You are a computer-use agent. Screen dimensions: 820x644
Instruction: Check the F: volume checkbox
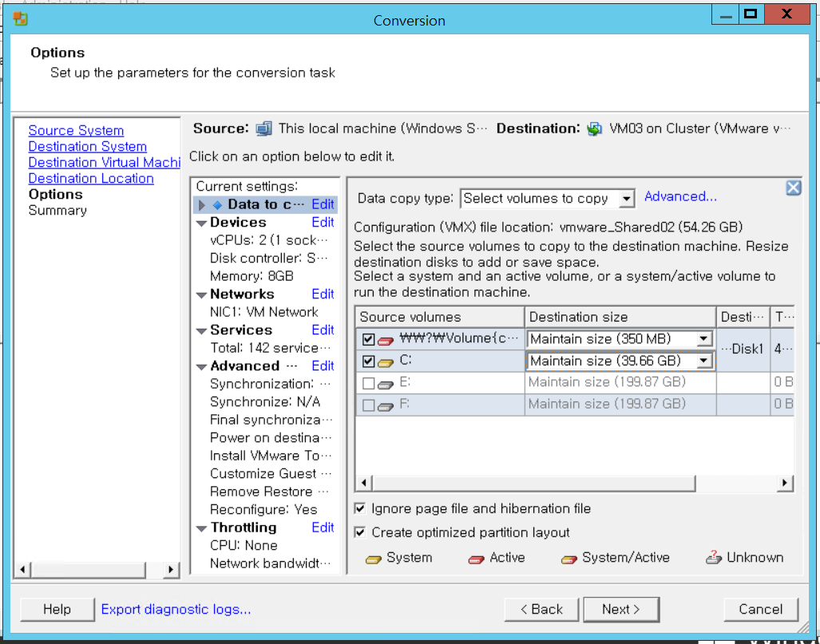click(368, 405)
